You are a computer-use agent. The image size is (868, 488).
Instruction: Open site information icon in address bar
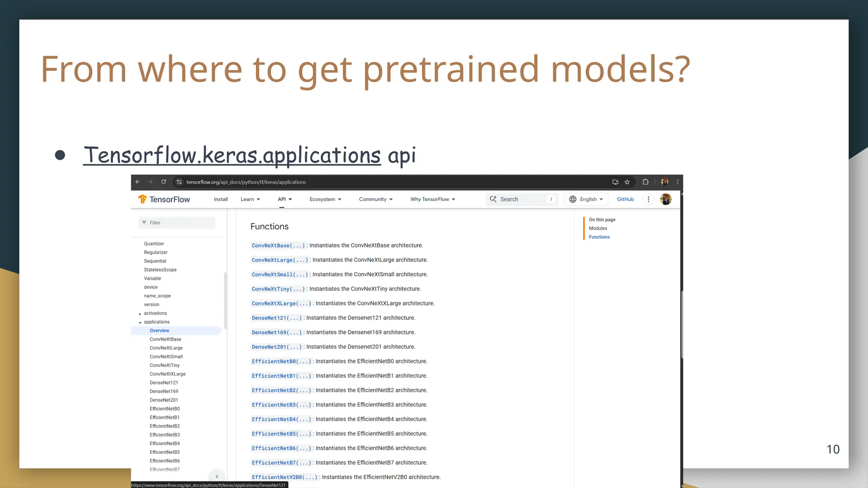tap(179, 182)
